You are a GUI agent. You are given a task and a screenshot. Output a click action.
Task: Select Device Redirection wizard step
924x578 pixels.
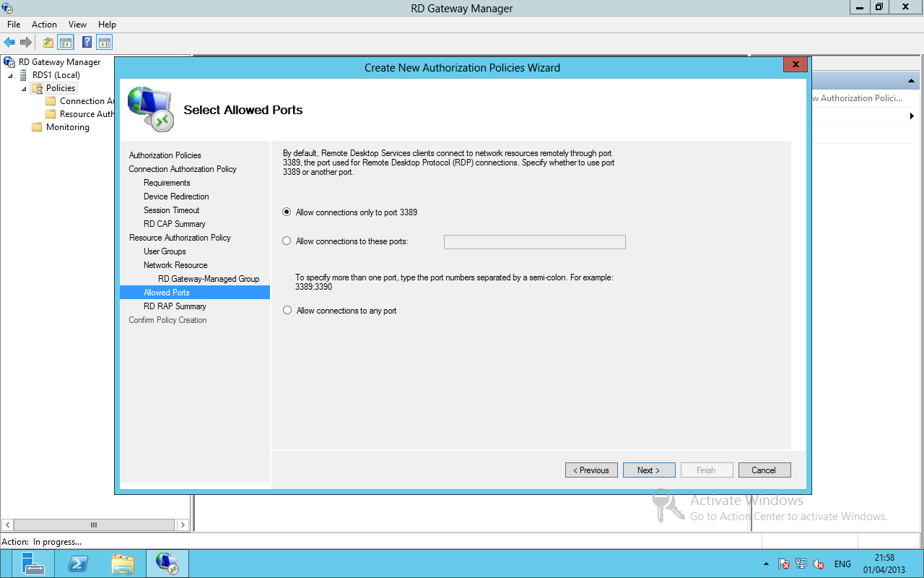[176, 197]
